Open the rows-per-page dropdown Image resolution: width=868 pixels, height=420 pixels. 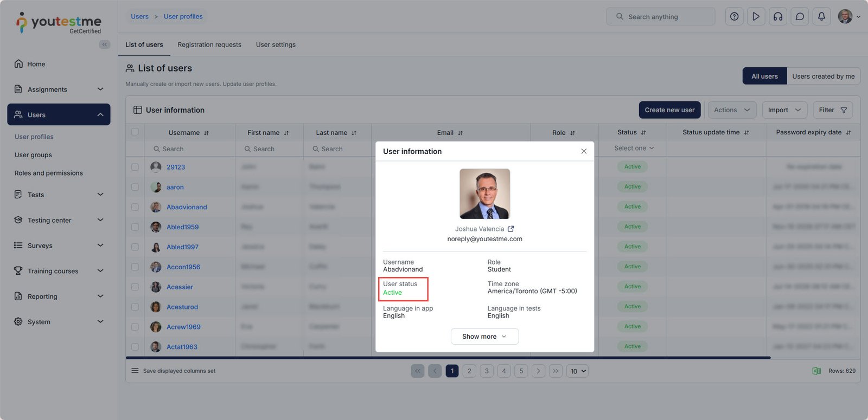click(x=578, y=371)
